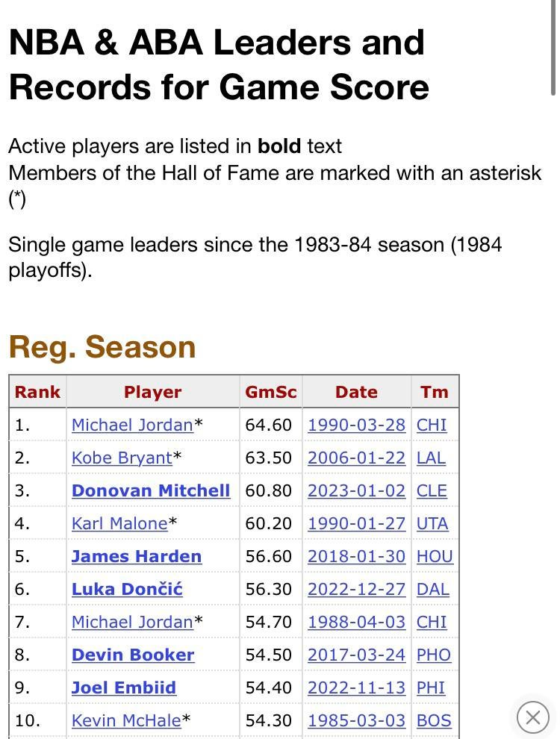Go to Luka Dončić's page
Image resolution: width=560 pixels, height=739 pixels.
coord(127,589)
